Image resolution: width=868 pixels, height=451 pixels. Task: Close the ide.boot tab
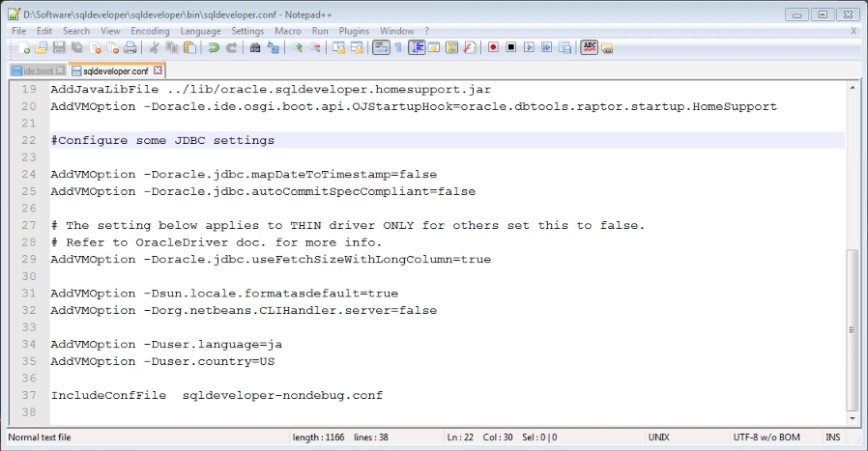60,70
